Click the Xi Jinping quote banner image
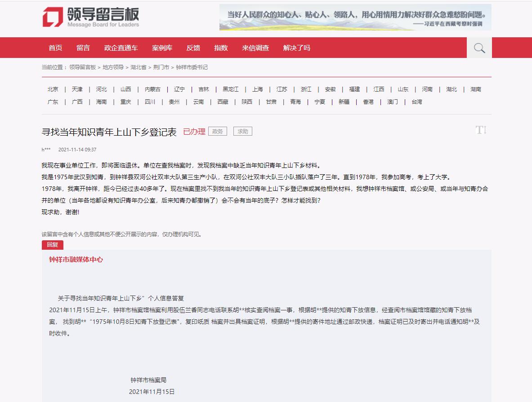This screenshot has height=402, width=532. [x=355, y=18]
